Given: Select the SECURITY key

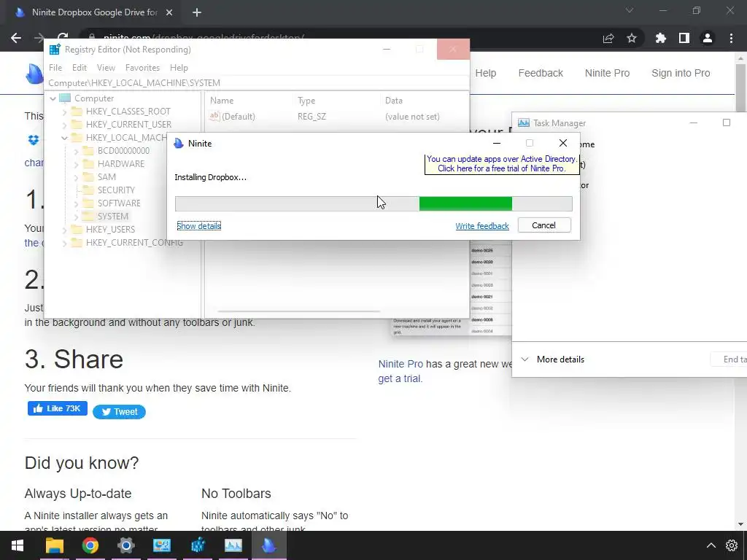Looking at the screenshot, I should coord(116,190).
